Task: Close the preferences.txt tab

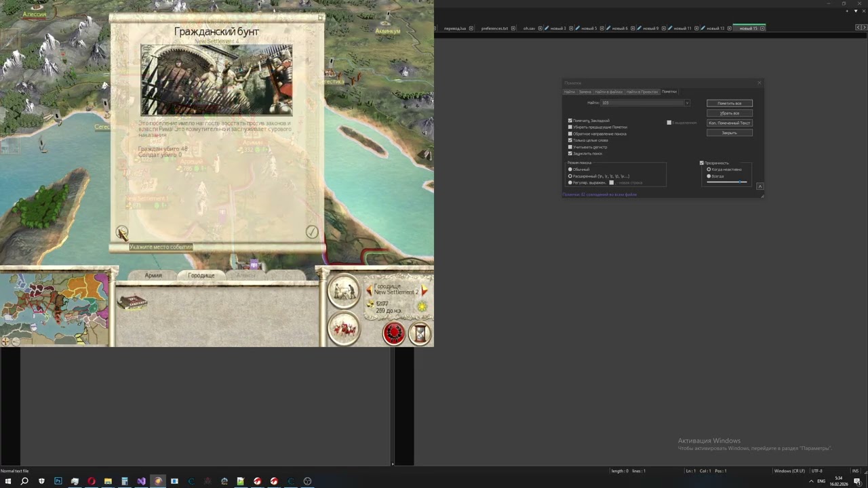Action: (x=513, y=28)
